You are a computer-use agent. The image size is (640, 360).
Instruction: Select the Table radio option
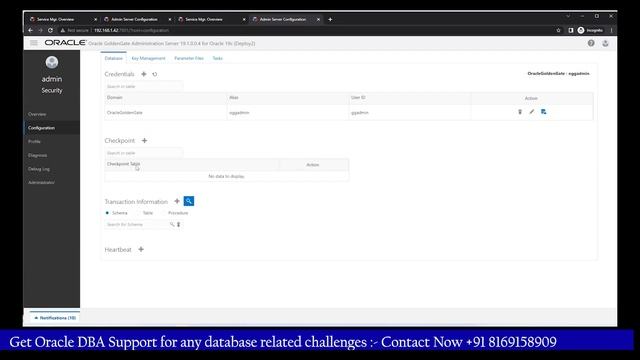tap(138, 213)
